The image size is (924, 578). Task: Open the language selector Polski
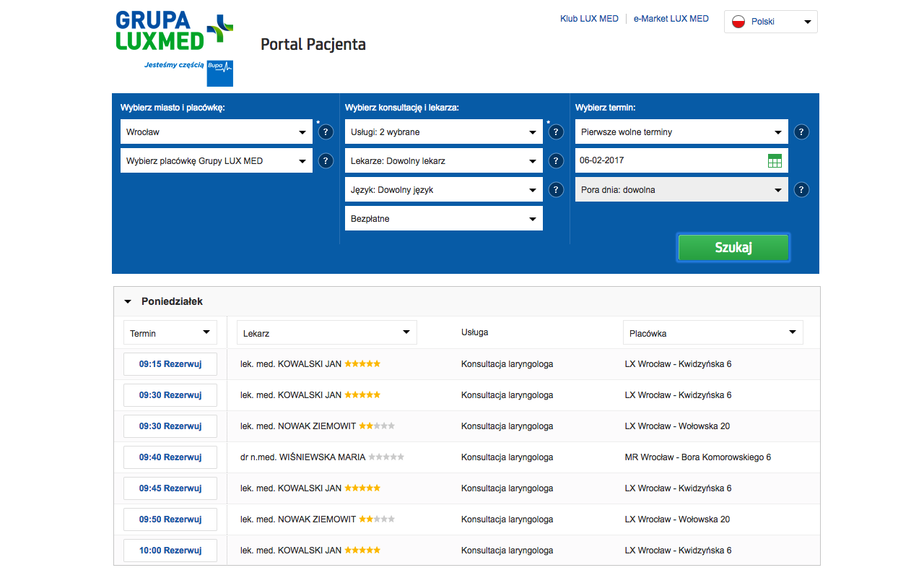point(771,22)
